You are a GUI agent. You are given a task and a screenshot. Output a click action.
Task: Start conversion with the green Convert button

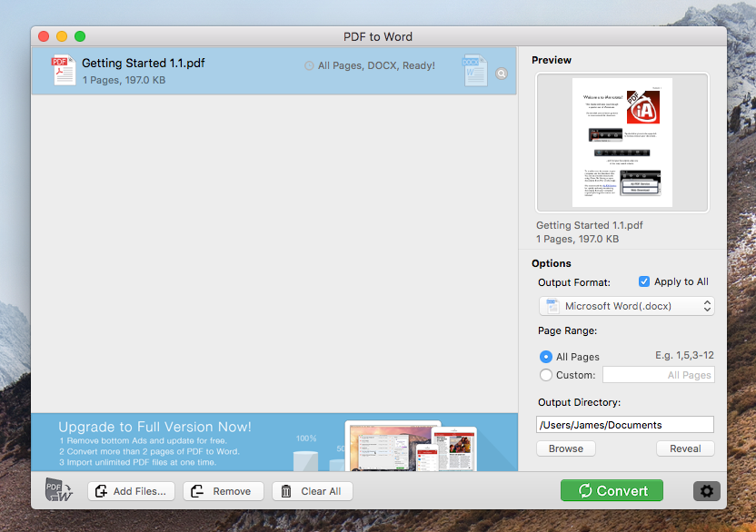(612, 490)
